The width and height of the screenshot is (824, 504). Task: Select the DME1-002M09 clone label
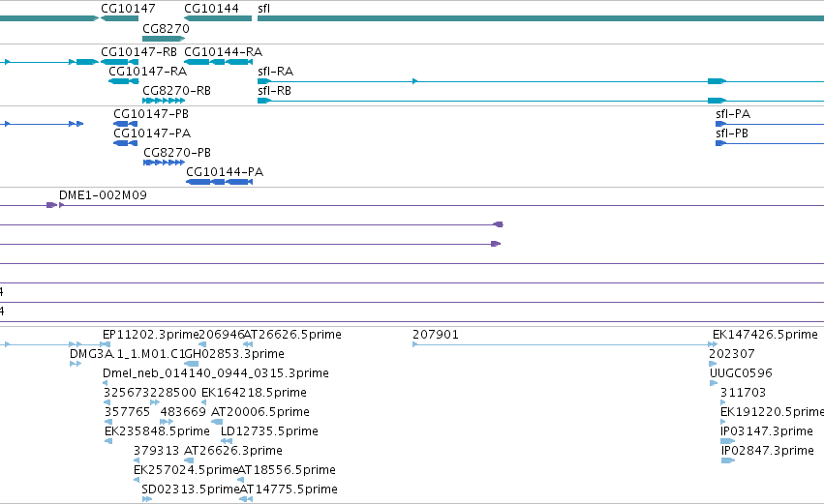(103, 194)
